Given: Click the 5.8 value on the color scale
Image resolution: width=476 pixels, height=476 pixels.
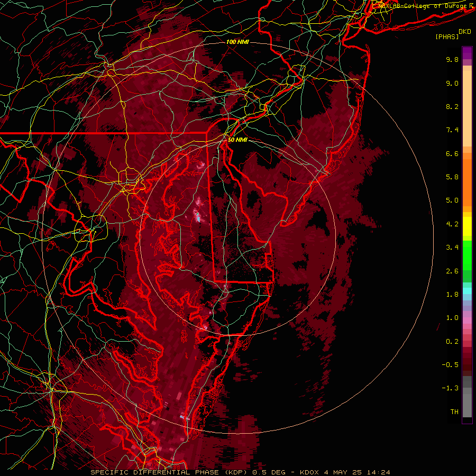Looking at the screenshot, I should tap(452, 177).
